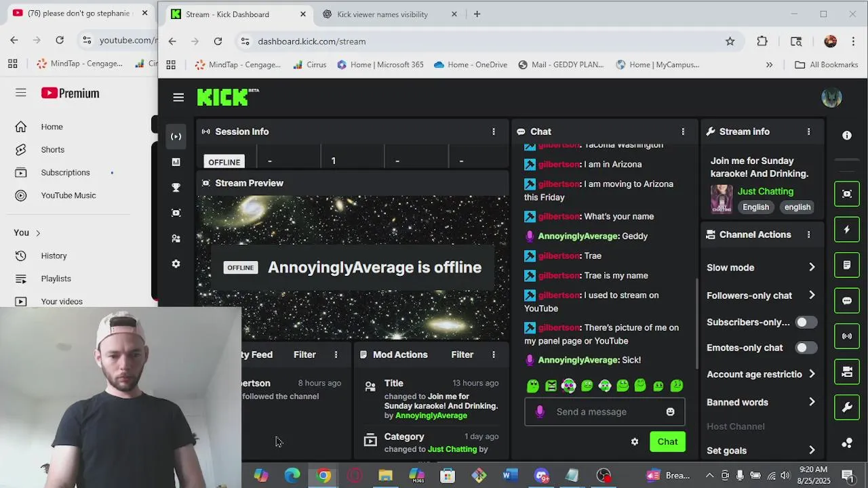Image resolution: width=868 pixels, height=488 pixels.
Task: Select the YouTube tab in the left window
Action: [x=79, y=14]
